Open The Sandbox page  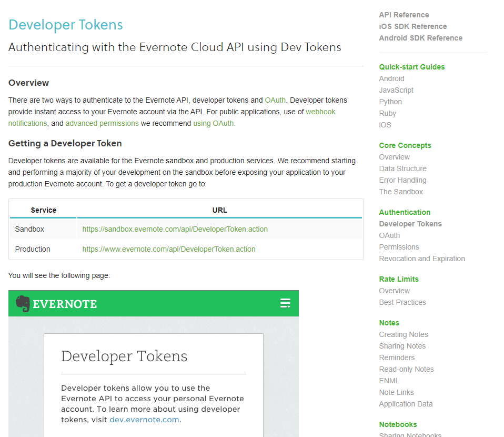click(401, 192)
